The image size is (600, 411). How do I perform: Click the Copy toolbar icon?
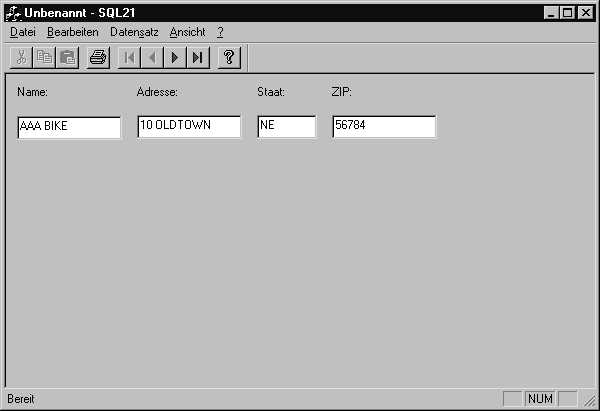coord(44,57)
